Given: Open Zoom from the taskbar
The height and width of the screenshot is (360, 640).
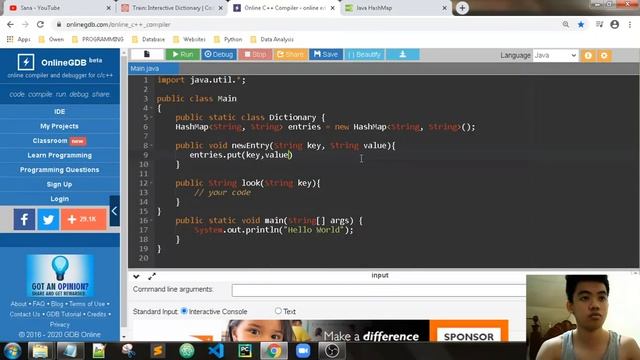Looking at the screenshot, I should [x=303, y=351].
